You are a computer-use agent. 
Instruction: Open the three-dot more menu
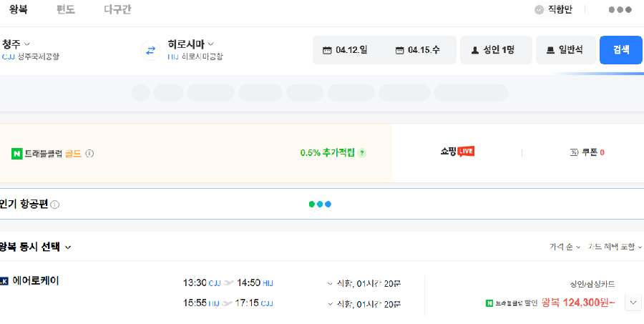(x=620, y=10)
